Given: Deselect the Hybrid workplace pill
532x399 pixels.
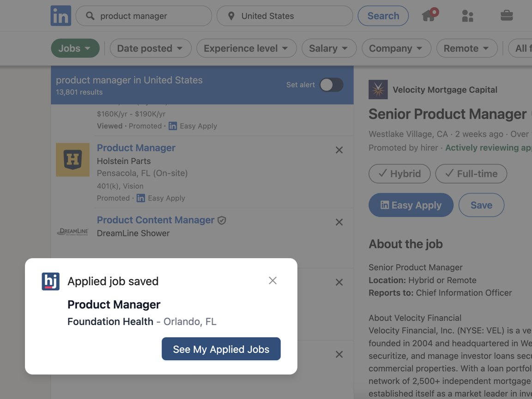Looking at the screenshot, I should click(399, 174).
